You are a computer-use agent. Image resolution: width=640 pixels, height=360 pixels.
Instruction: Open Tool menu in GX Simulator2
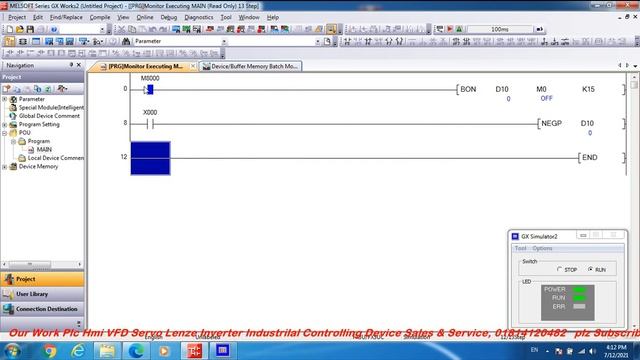point(520,248)
